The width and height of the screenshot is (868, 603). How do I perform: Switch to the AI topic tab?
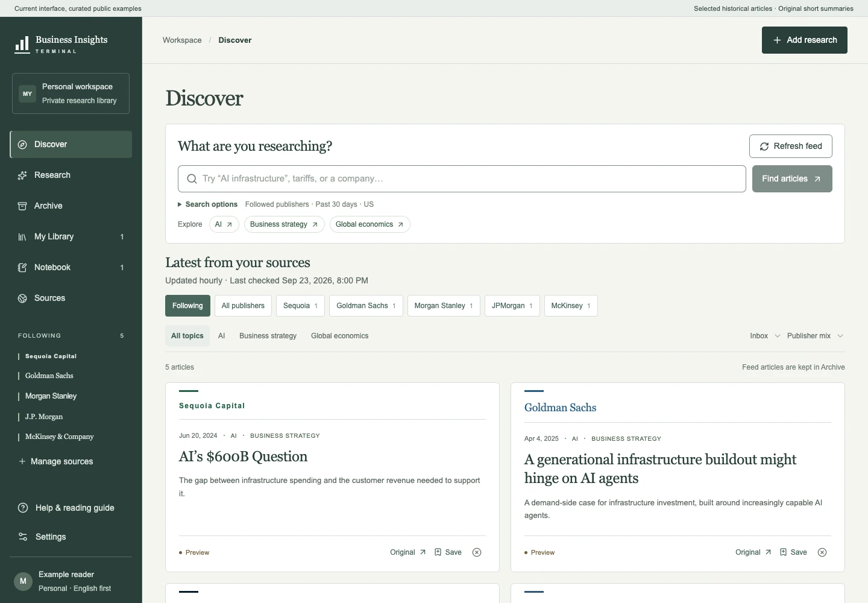[x=221, y=336]
